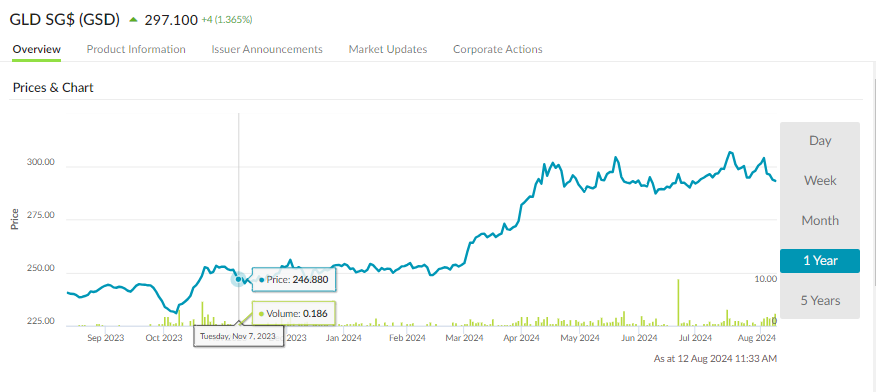Click the +4 (1.365%) change value
The height and width of the screenshot is (392, 876).
point(227,20)
